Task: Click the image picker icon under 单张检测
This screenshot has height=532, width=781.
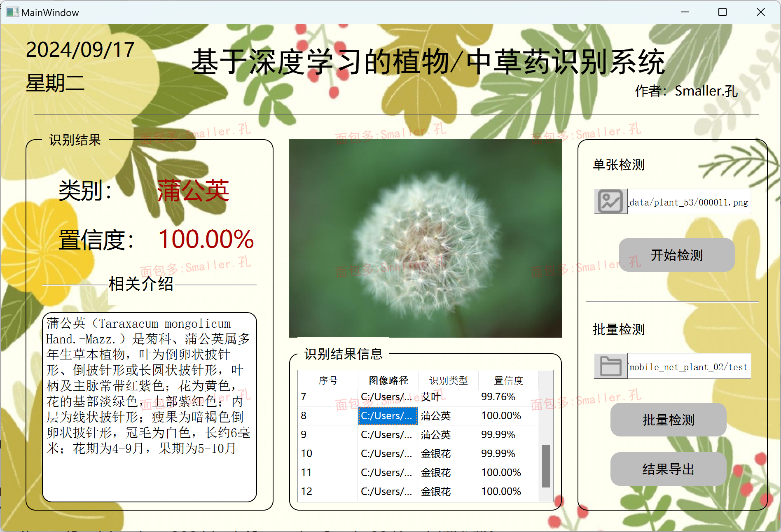Action: pyautogui.click(x=610, y=201)
